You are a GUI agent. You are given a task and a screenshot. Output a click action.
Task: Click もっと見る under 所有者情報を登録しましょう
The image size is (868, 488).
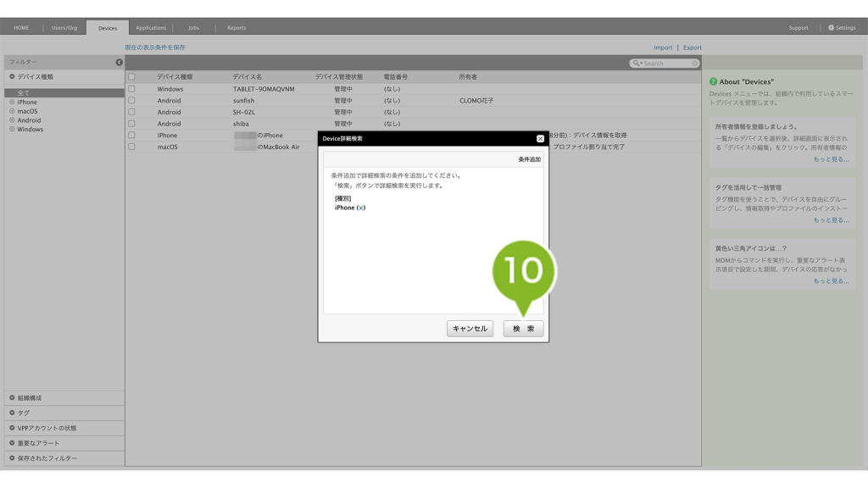[831, 159]
